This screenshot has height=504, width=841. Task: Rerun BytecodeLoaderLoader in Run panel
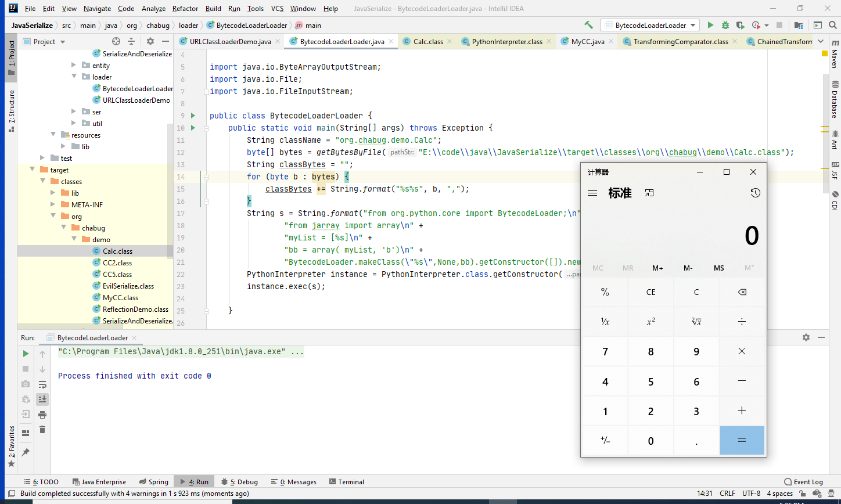point(26,354)
